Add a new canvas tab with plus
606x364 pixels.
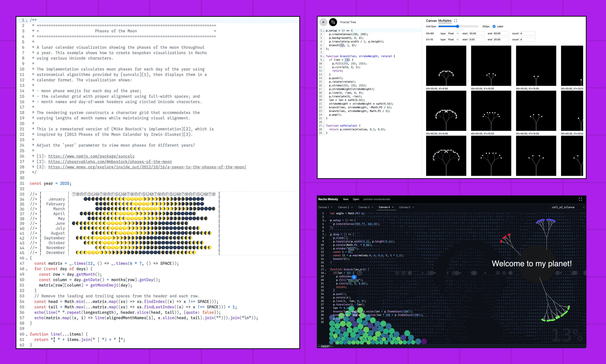coord(421,207)
